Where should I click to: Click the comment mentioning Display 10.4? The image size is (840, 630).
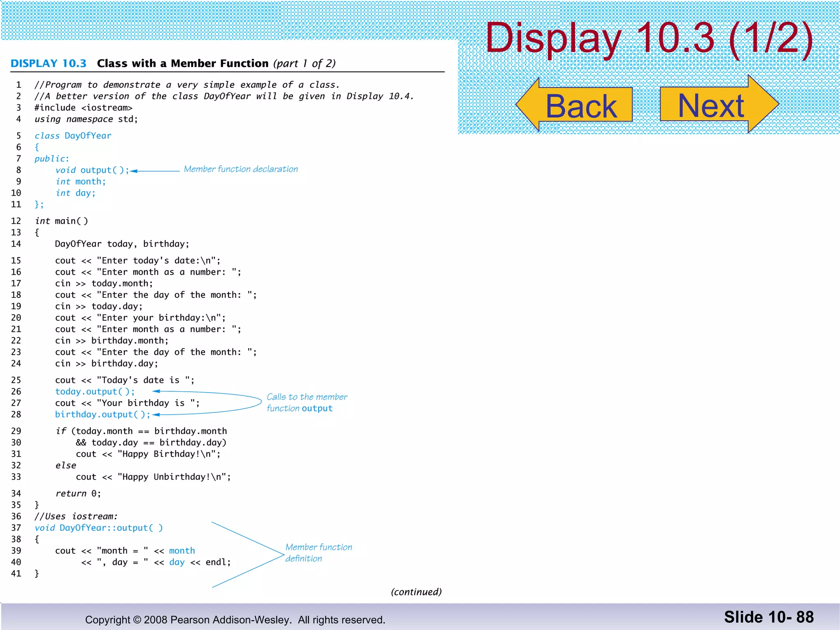coord(224,96)
